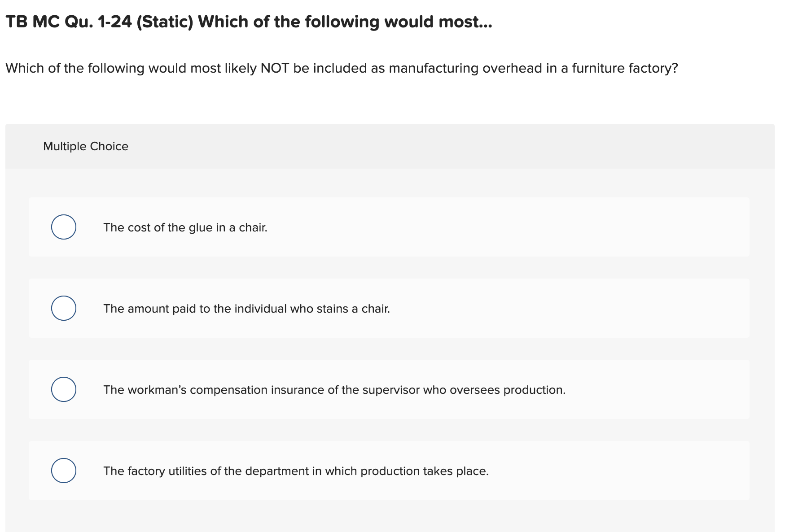807x532 pixels.
Task: Click the question title TB MC Qu. 1-24
Action: tap(248, 21)
